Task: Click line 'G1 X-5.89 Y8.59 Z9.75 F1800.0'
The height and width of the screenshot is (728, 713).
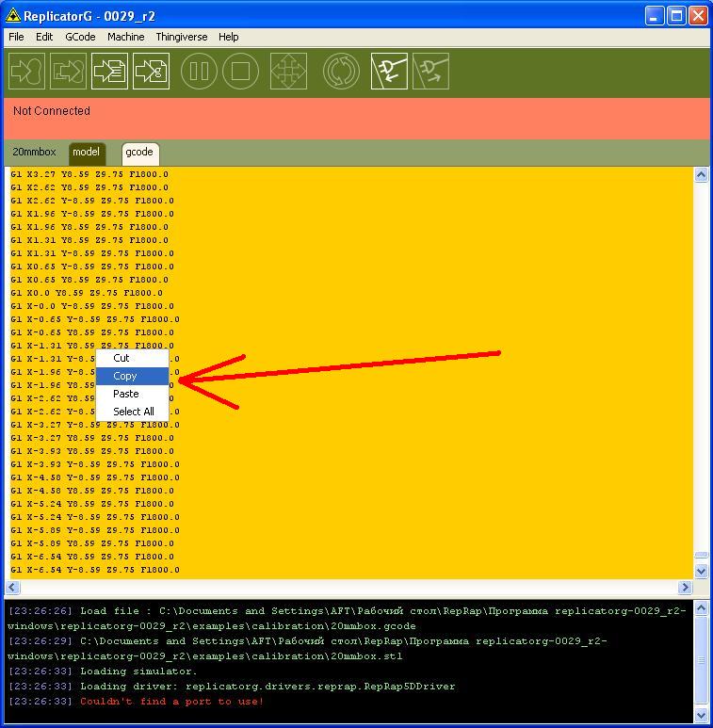Action: tap(92, 543)
